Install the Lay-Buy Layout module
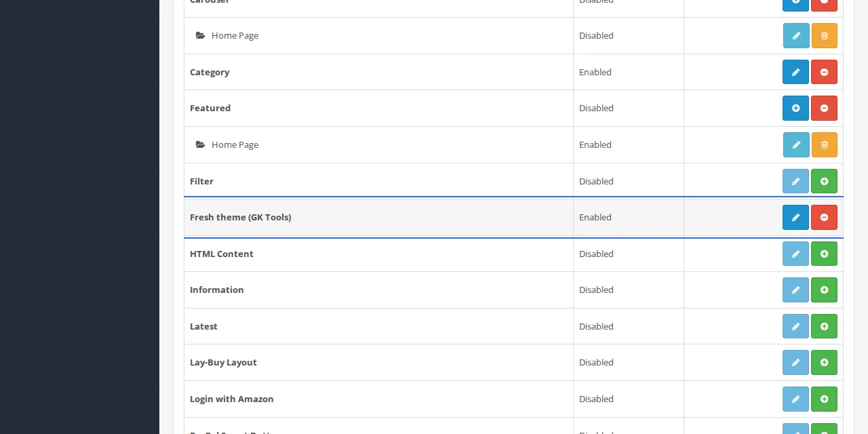 [825, 363]
